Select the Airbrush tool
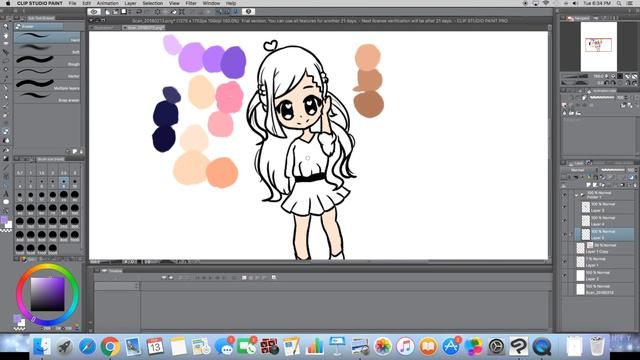Viewport: 640px width, 360px height. (x=6, y=116)
